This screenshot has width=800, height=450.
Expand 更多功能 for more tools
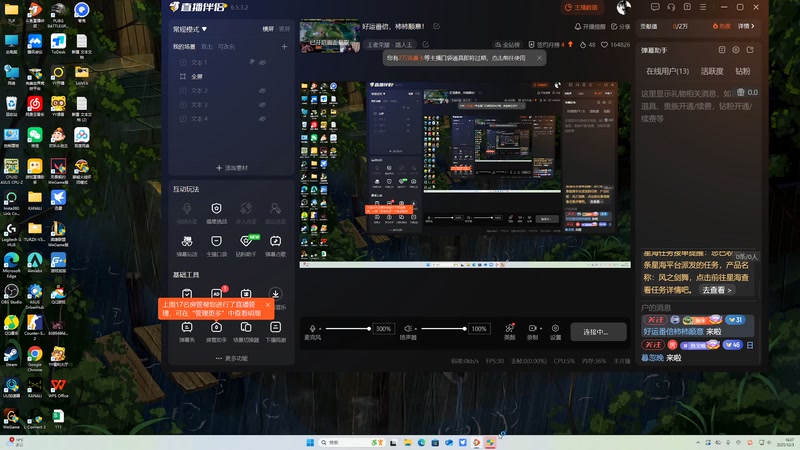[x=232, y=358]
